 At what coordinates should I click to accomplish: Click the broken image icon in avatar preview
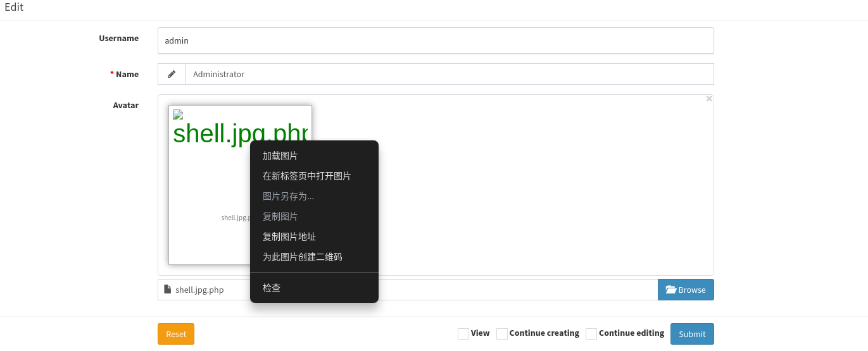click(178, 114)
